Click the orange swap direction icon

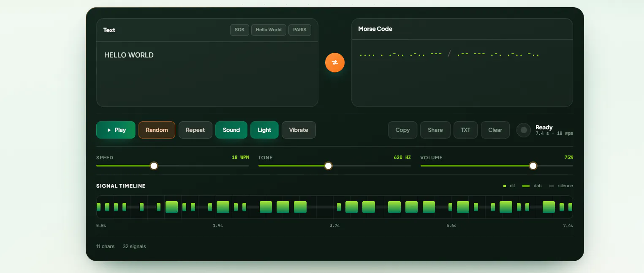coord(335,63)
